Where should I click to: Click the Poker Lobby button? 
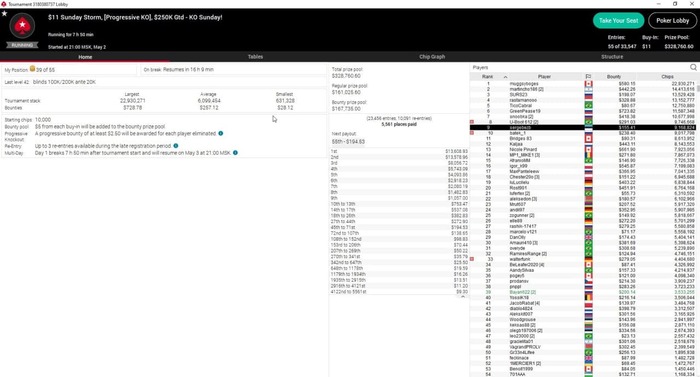click(672, 21)
